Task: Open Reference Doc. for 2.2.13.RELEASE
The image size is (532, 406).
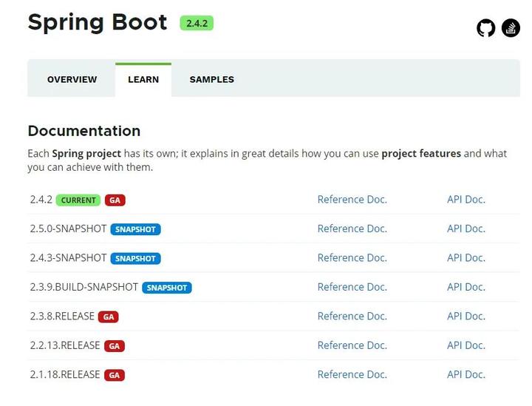Action: tap(352, 345)
